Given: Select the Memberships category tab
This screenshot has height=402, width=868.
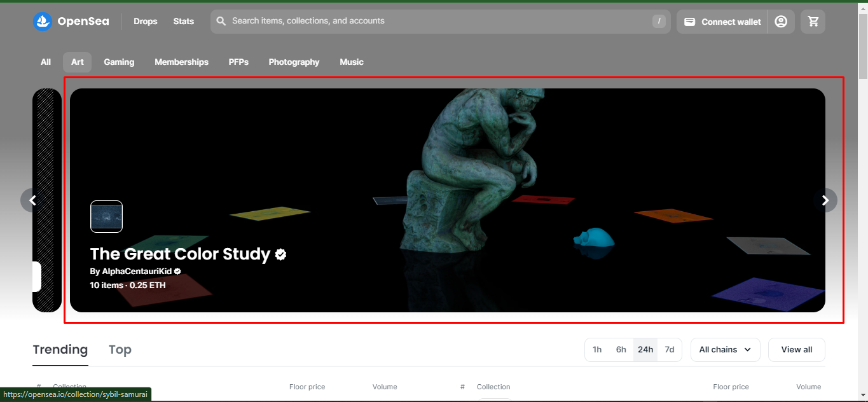Looking at the screenshot, I should pyautogui.click(x=181, y=62).
